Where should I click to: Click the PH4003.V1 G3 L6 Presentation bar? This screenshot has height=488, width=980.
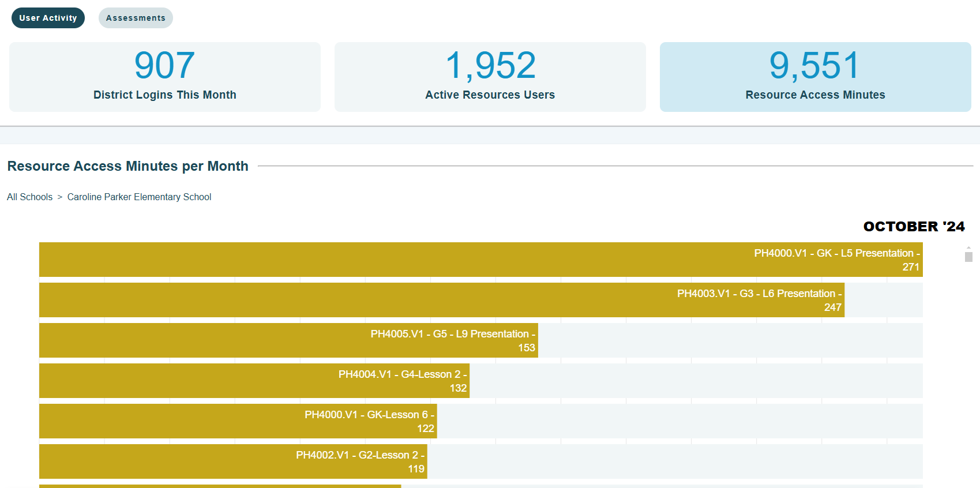click(442, 300)
